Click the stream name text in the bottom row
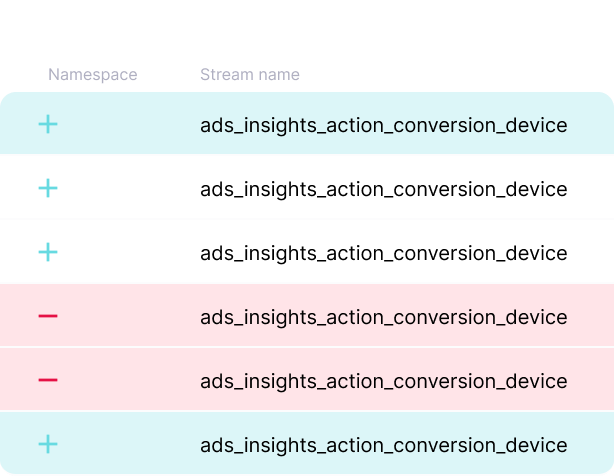The width and height of the screenshot is (614, 476). point(383,446)
